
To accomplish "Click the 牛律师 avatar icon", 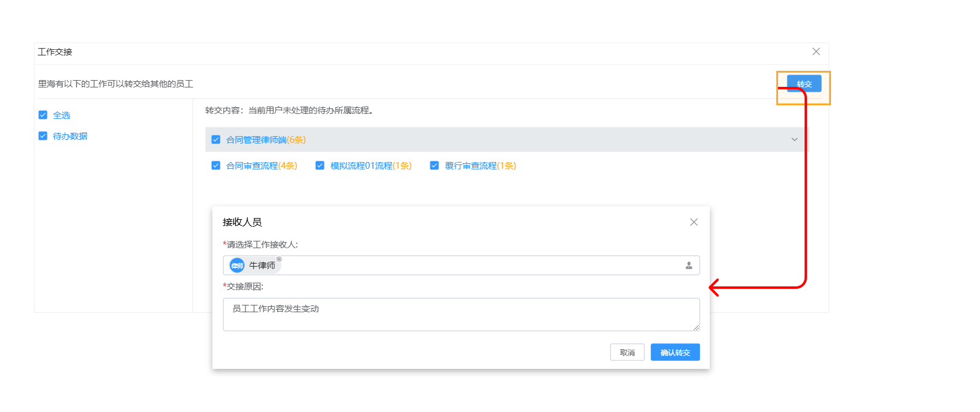I will coord(237,265).
